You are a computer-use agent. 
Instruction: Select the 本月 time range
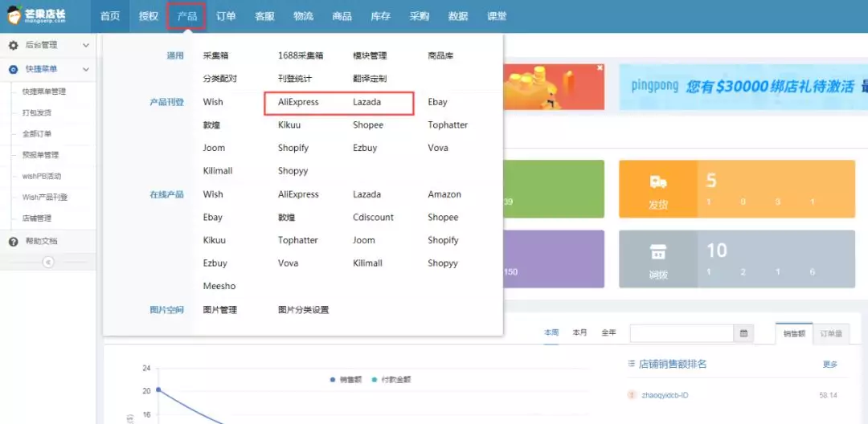coord(579,332)
